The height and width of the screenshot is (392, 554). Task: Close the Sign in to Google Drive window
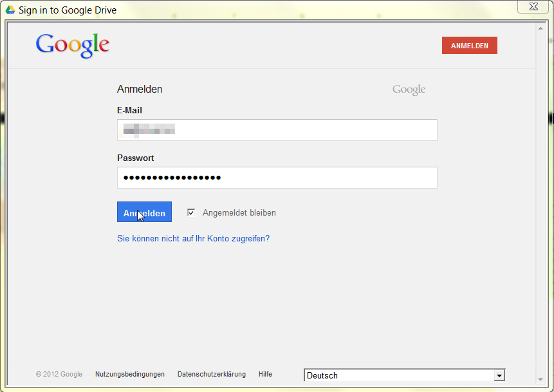tap(533, 6)
